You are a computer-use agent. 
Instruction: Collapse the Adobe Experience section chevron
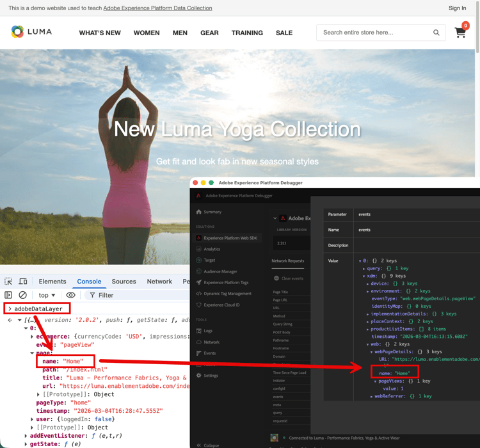pyautogui.click(x=275, y=218)
